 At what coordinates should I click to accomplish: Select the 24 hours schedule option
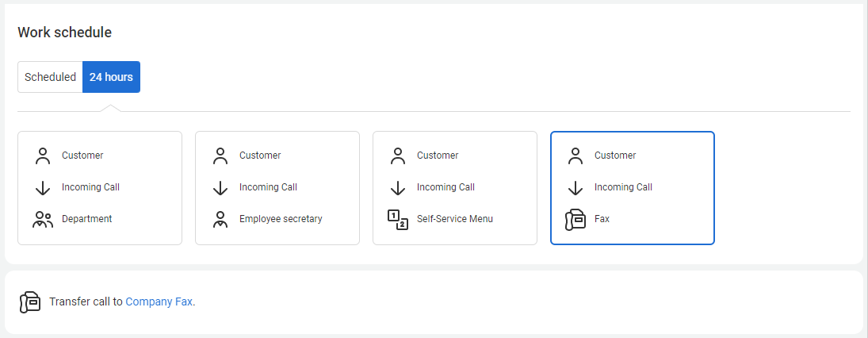click(111, 77)
